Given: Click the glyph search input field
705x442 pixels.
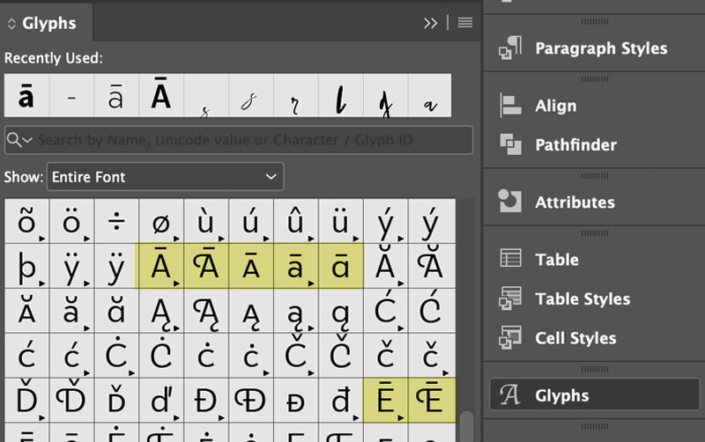Looking at the screenshot, I should tap(250, 140).
